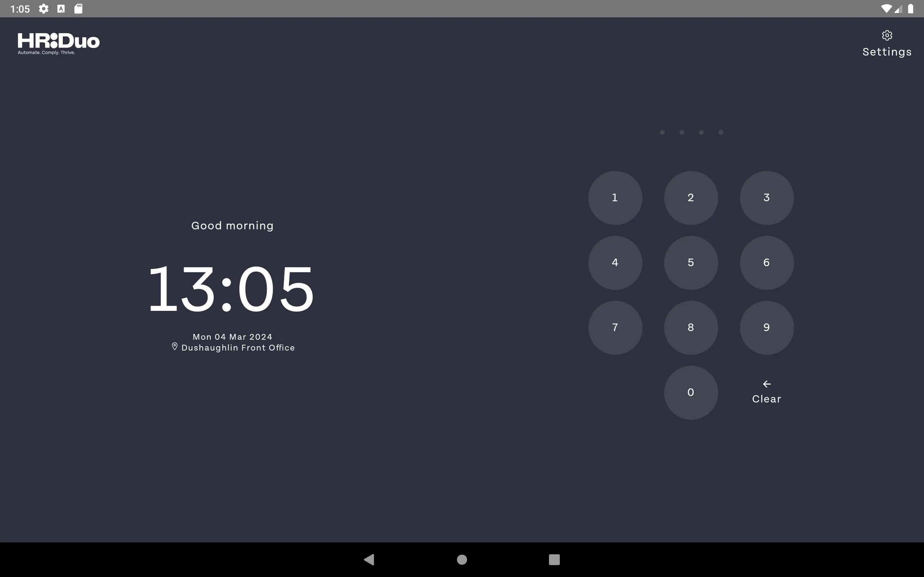Select second PIN indicator dot

point(682,132)
